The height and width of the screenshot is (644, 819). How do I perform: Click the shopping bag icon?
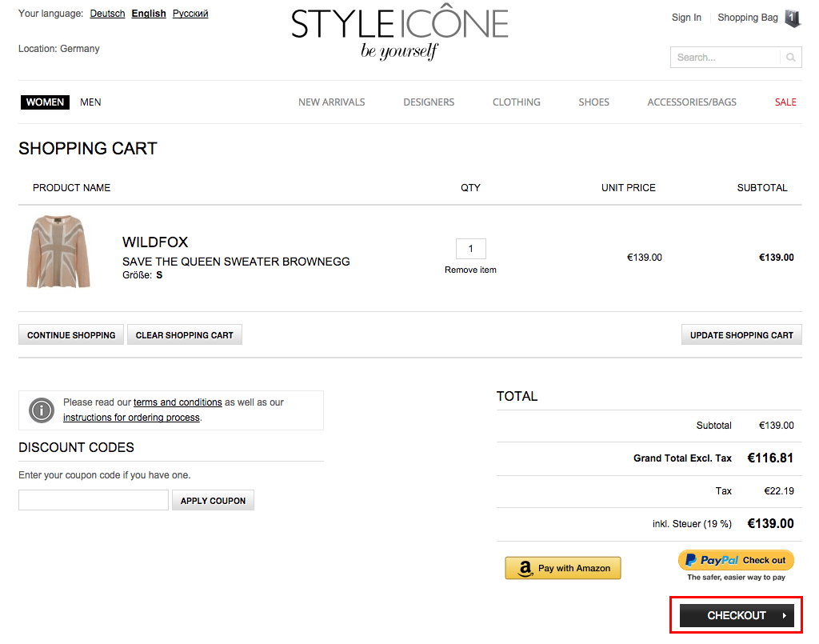click(793, 18)
